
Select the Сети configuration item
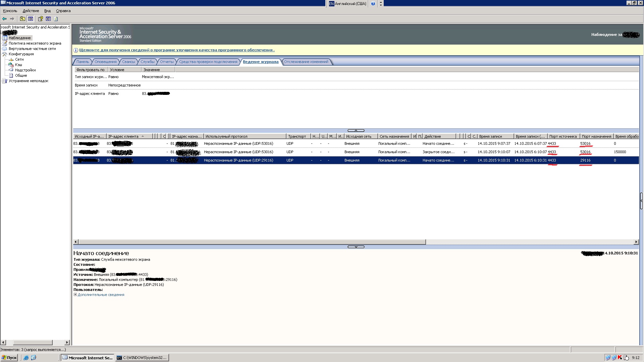(x=19, y=59)
